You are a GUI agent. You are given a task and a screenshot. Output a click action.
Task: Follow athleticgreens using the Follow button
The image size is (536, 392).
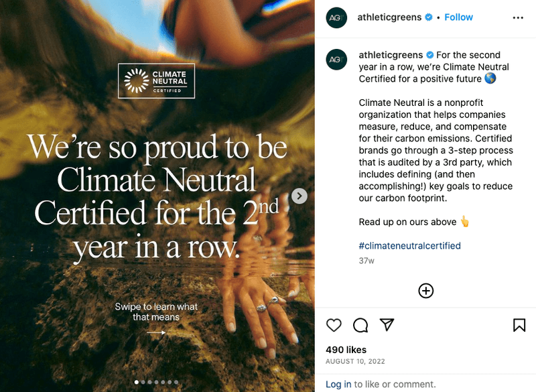pos(458,17)
